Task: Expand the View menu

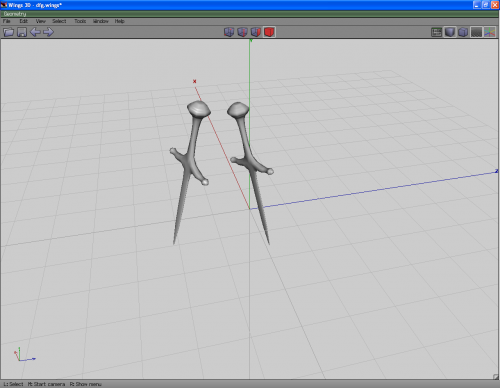Action: pyautogui.click(x=41, y=21)
